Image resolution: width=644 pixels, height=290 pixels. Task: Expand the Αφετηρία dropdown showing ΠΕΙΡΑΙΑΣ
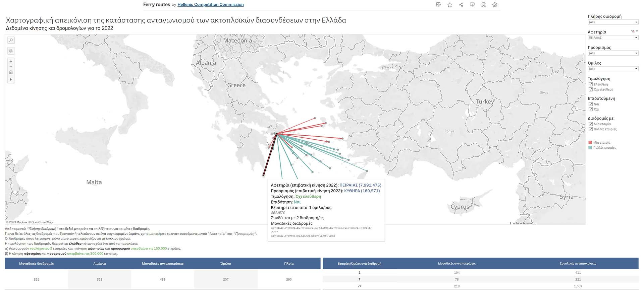click(613, 38)
